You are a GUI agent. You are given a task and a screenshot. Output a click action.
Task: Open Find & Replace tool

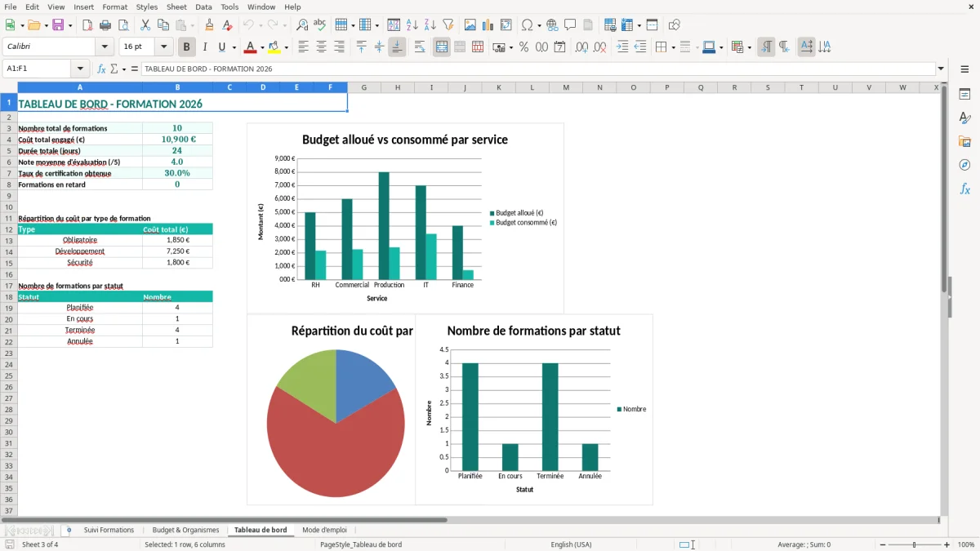tap(302, 25)
